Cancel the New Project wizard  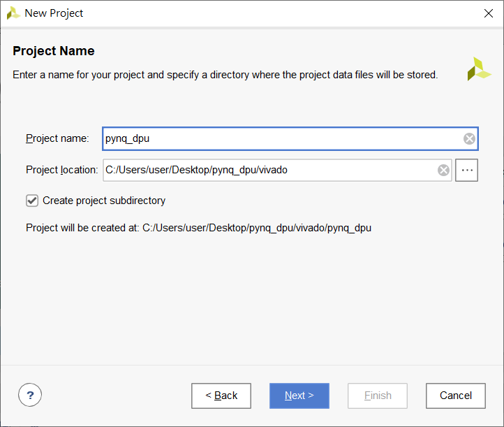[x=456, y=396]
